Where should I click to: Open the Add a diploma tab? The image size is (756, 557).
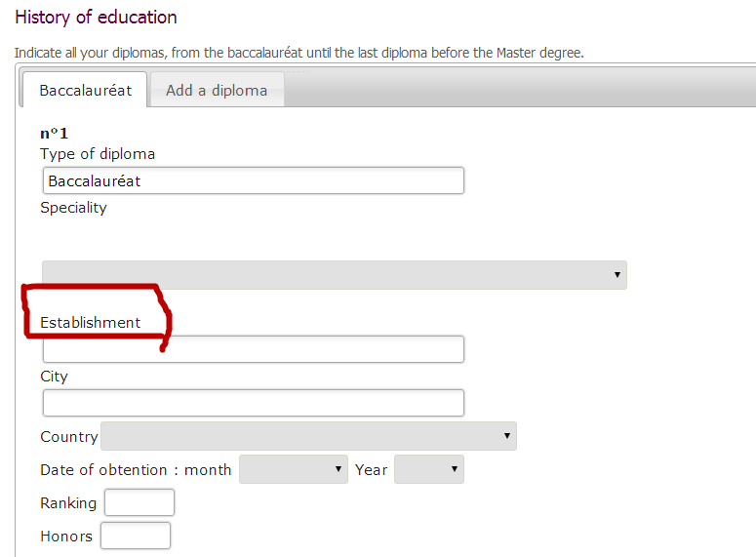click(217, 91)
